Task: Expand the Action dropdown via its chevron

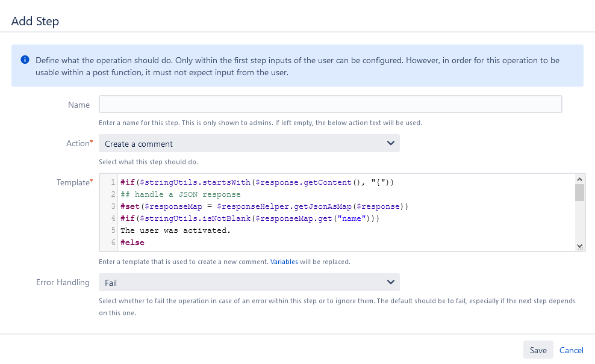Action: (x=391, y=143)
